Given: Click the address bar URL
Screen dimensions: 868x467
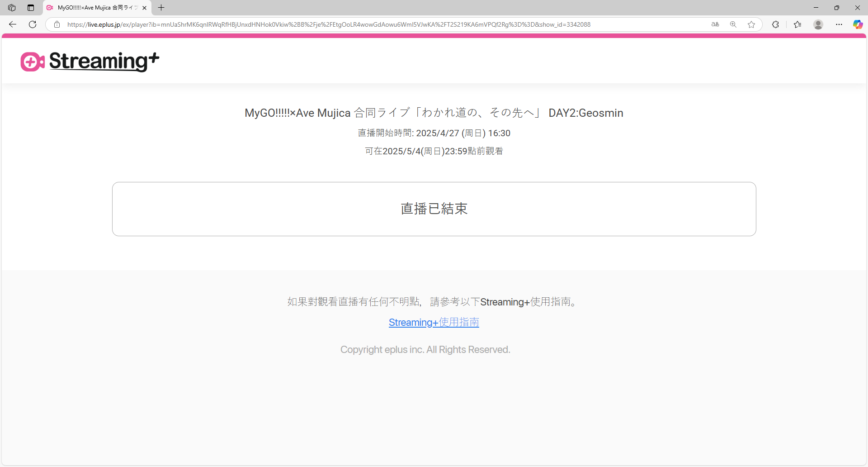Looking at the screenshot, I should pos(329,24).
